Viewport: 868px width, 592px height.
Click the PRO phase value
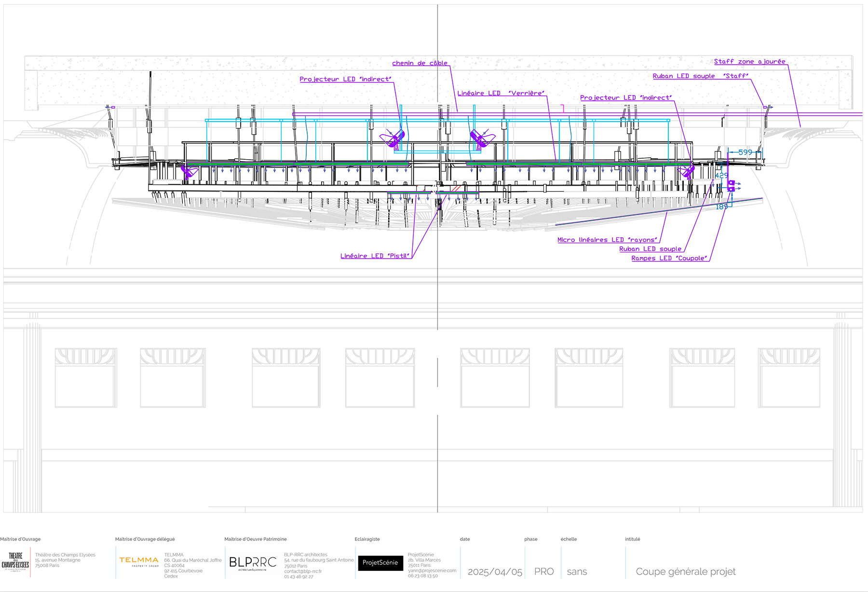coord(543,572)
